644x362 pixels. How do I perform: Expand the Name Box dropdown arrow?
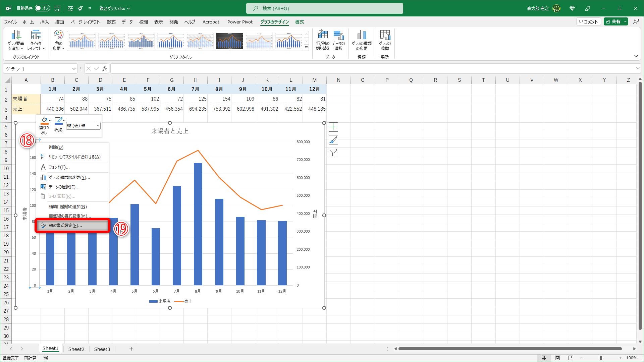click(74, 69)
